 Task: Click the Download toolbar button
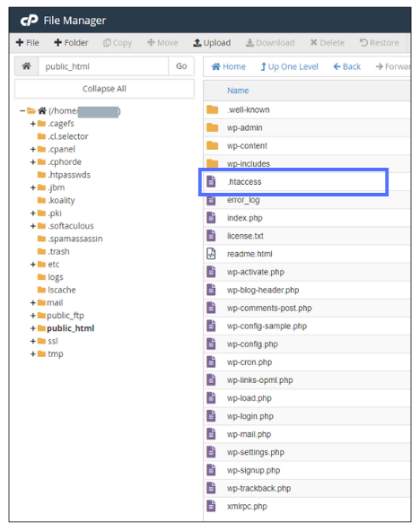(x=270, y=43)
